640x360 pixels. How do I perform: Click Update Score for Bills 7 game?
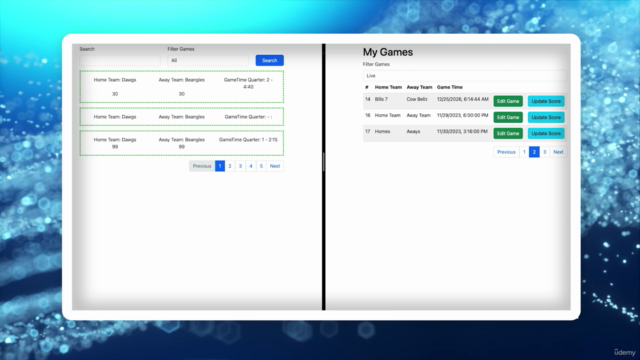tap(546, 101)
